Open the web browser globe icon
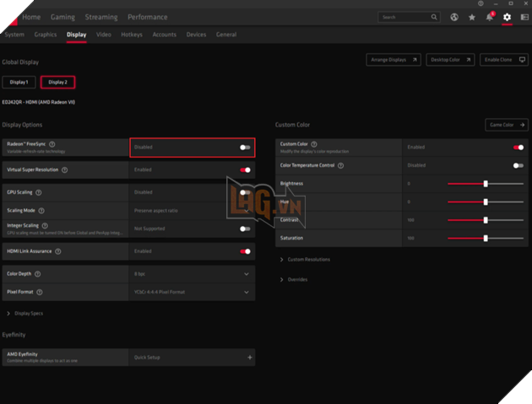The width and height of the screenshot is (532, 404). point(454,17)
